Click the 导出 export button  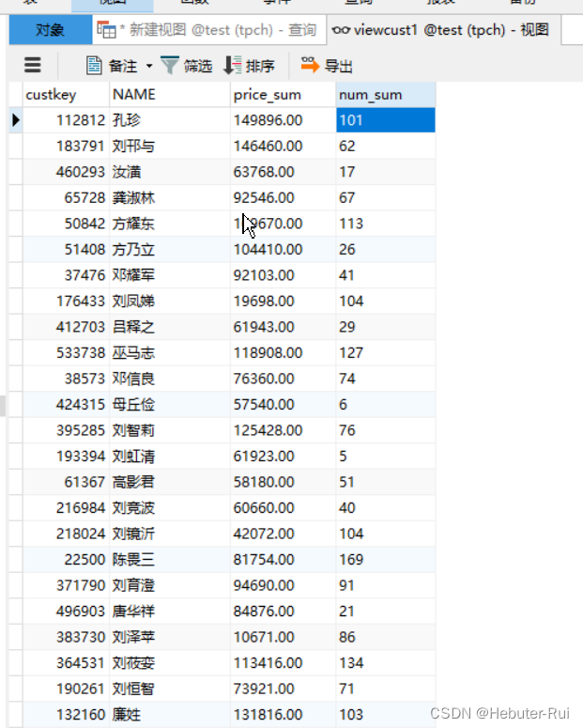tap(327, 66)
